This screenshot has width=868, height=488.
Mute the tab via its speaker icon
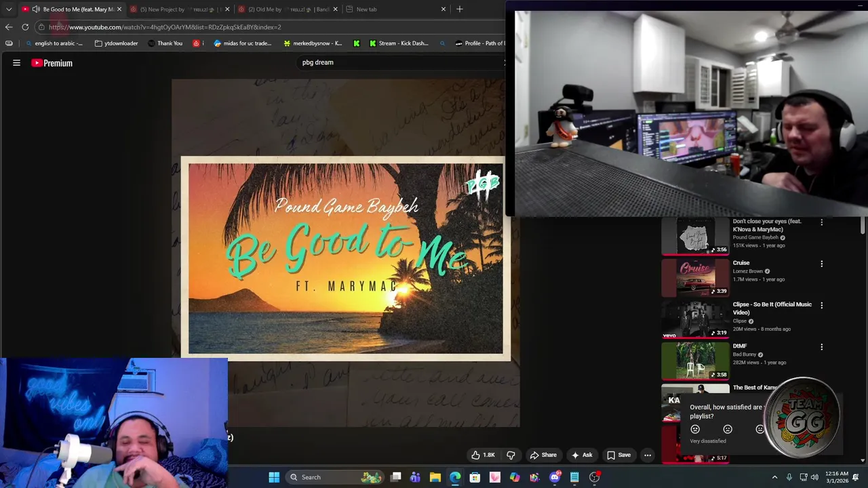click(36, 9)
